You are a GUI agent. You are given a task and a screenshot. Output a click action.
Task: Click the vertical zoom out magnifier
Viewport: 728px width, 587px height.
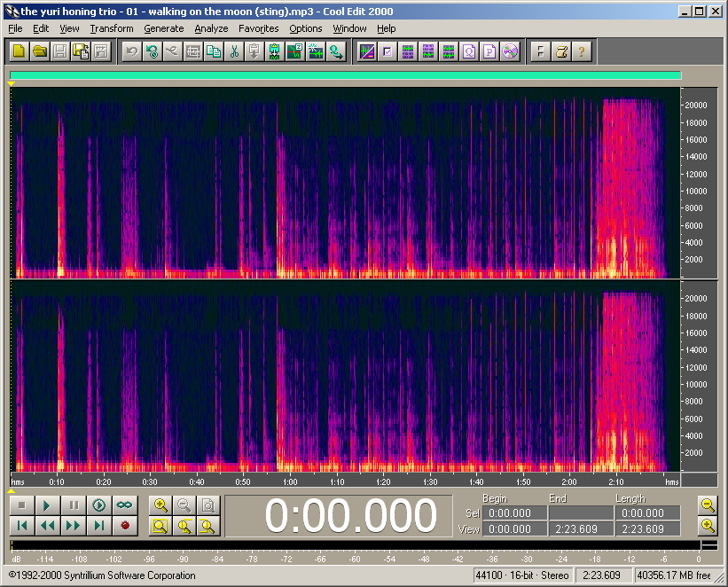coord(707,505)
